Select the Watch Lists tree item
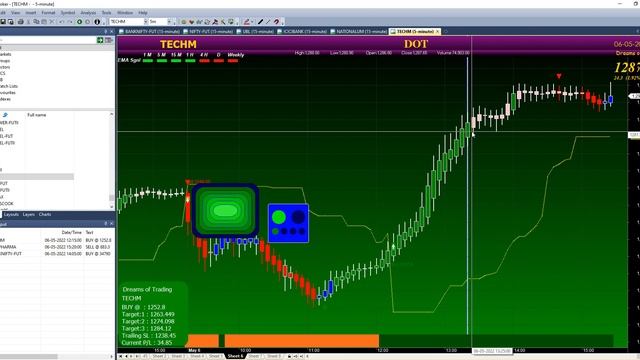 [8, 86]
